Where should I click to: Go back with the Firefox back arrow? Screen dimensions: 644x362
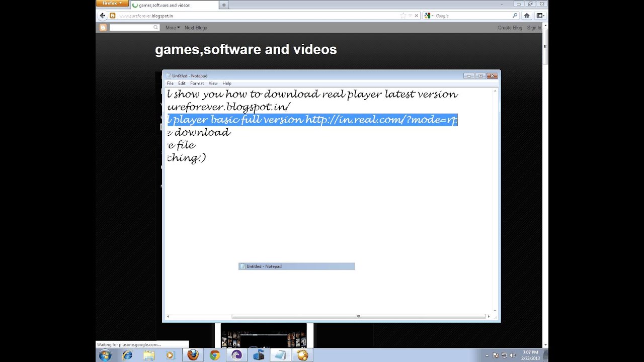(103, 16)
